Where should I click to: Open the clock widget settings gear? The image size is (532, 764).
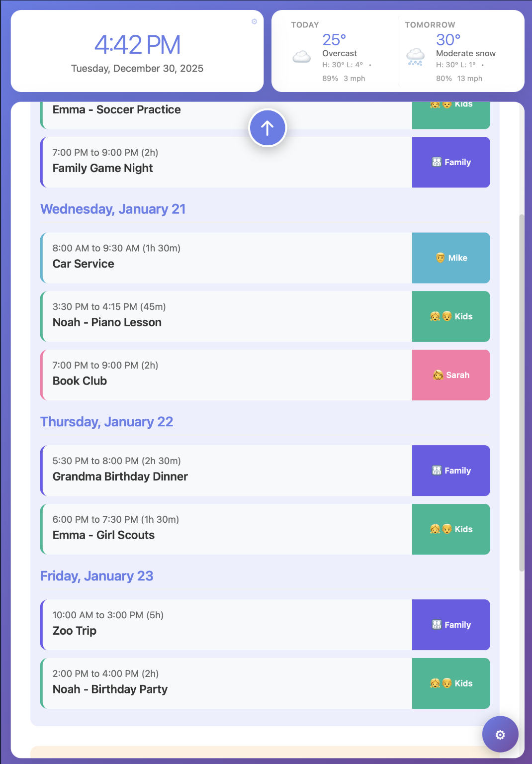[x=254, y=22]
